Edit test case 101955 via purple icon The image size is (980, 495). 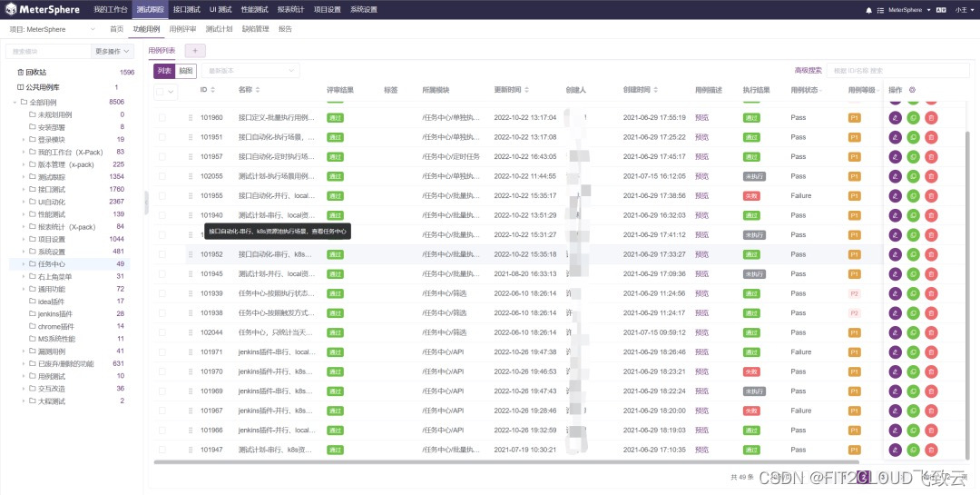pos(895,195)
